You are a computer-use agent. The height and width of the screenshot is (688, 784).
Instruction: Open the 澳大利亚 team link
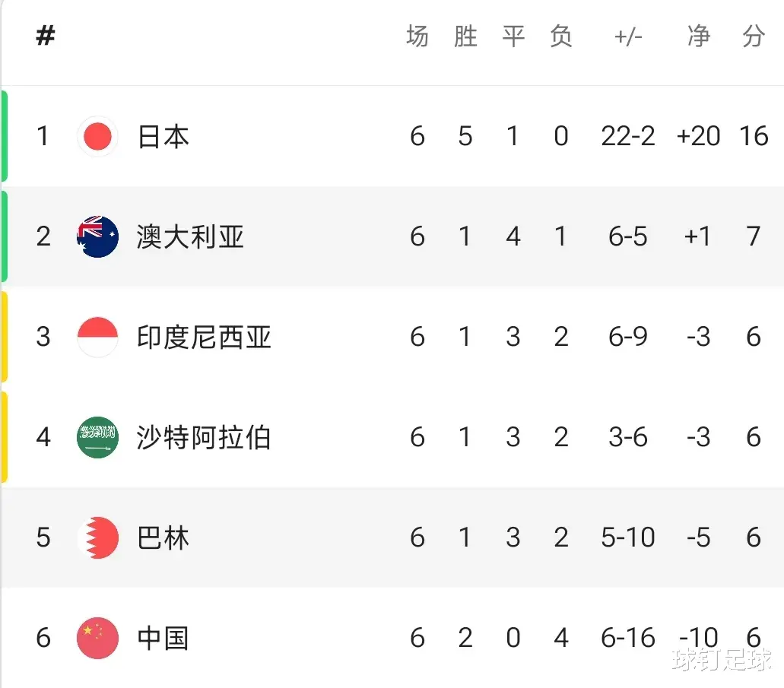[x=190, y=236]
